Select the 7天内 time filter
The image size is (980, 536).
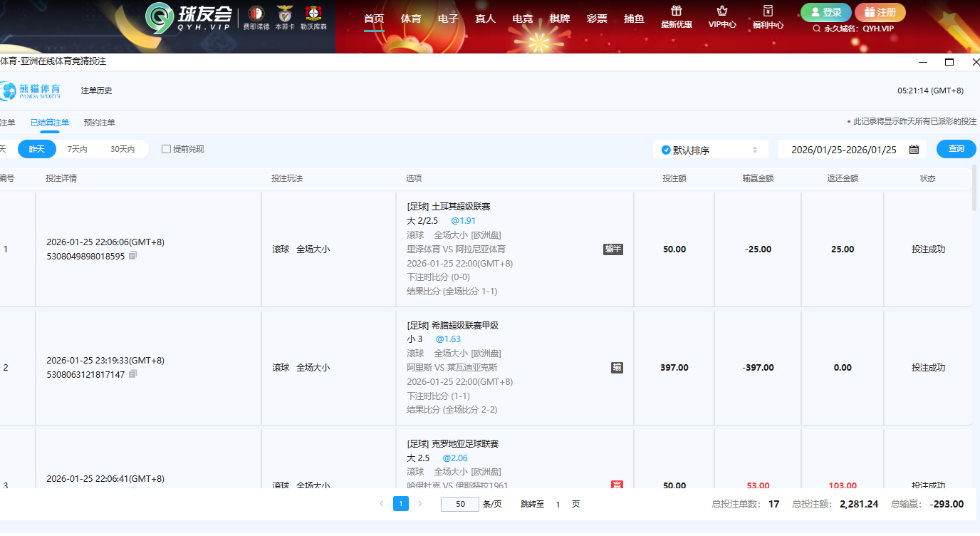pos(77,149)
